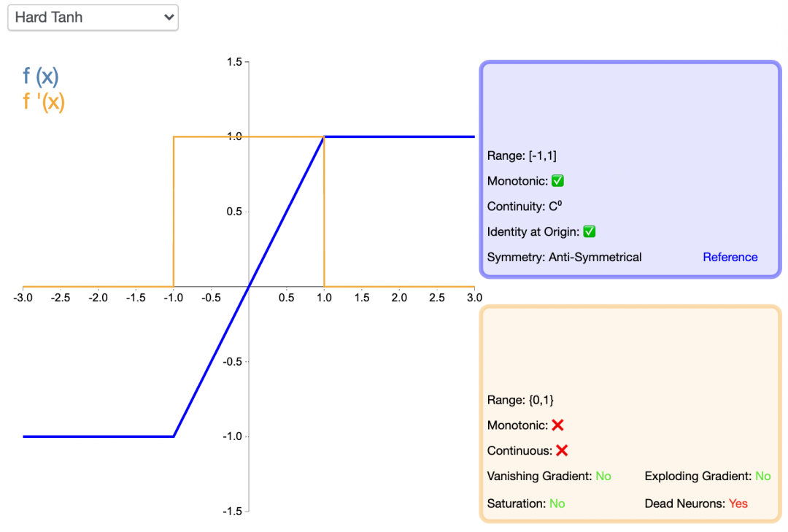
Task: Click the red X beside derivative Monotonic
Action: (558, 425)
